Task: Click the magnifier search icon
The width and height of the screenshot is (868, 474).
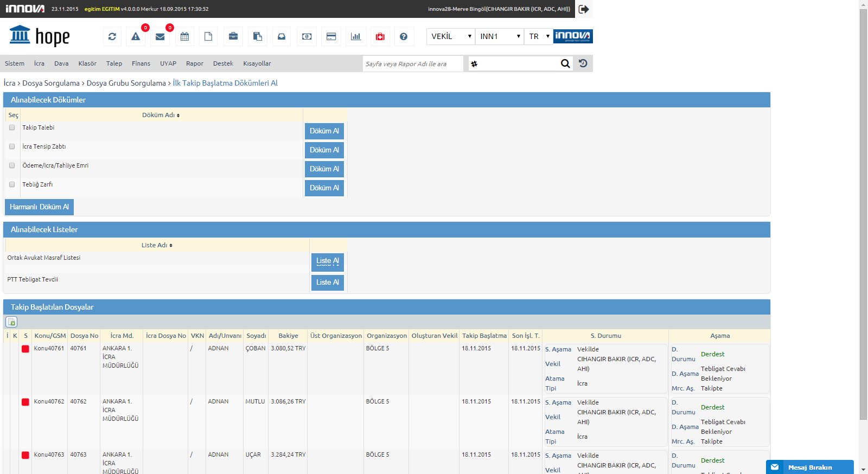Action: click(565, 63)
